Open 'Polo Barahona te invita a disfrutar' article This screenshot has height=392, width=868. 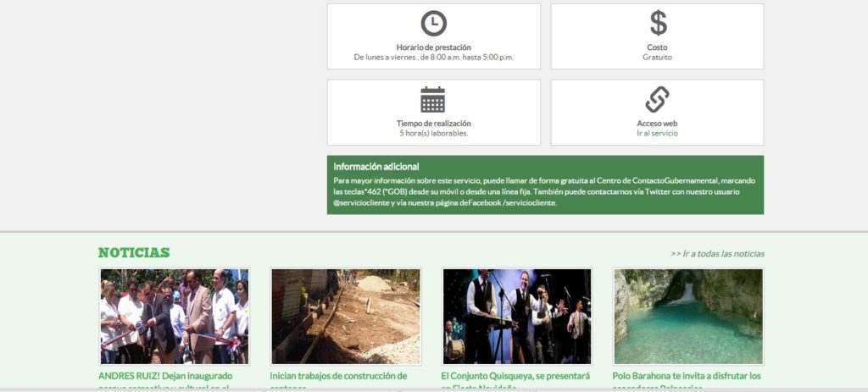[x=687, y=376]
